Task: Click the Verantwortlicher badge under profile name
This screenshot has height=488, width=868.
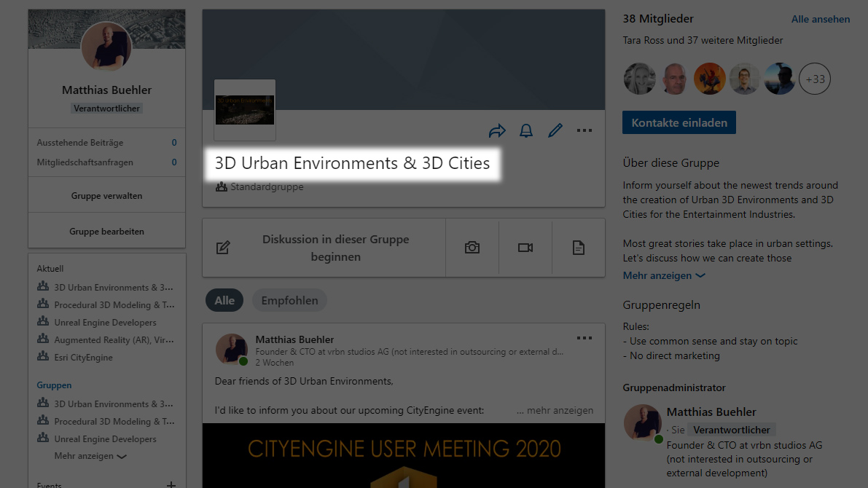Action: point(107,109)
